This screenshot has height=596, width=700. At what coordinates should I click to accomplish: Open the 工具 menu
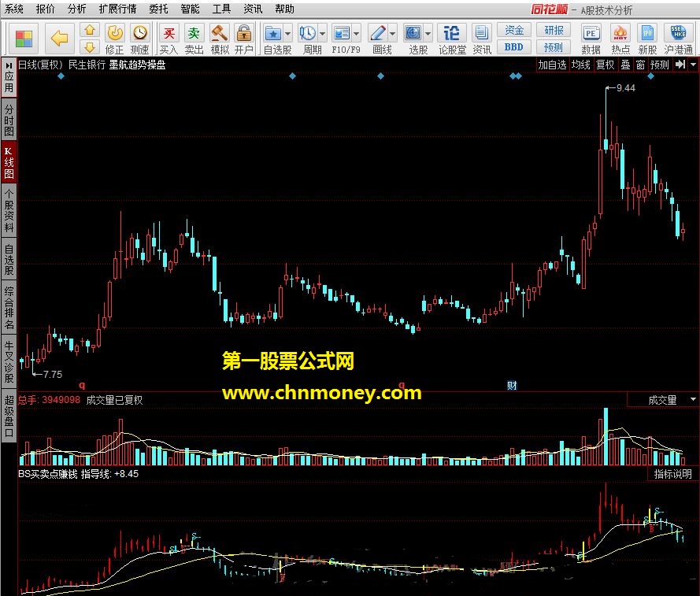coord(221,9)
